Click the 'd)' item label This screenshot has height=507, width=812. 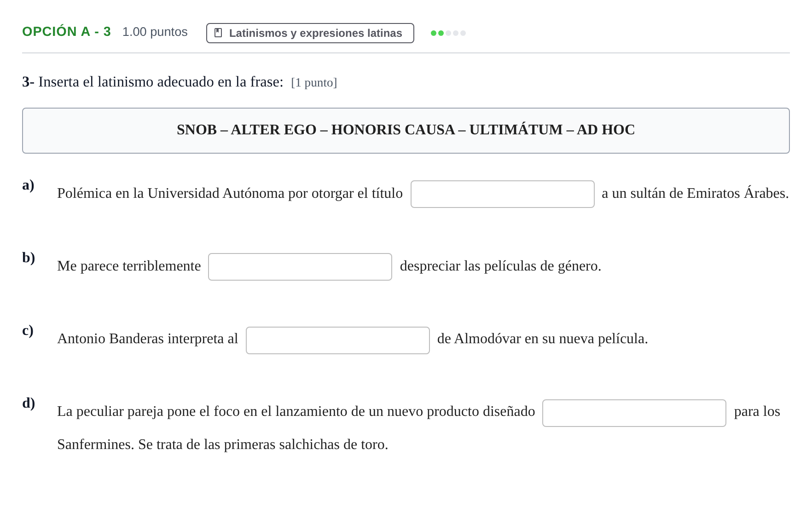29,403
